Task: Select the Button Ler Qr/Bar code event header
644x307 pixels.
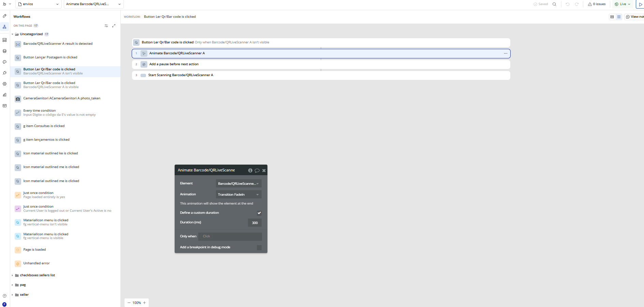Action: [x=321, y=42]
